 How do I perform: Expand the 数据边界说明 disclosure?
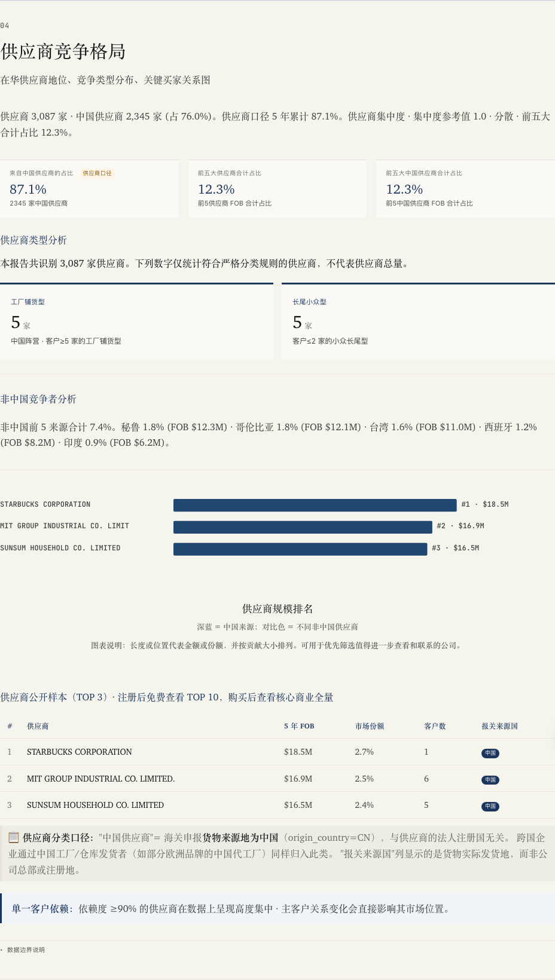[x=23, y=950]
